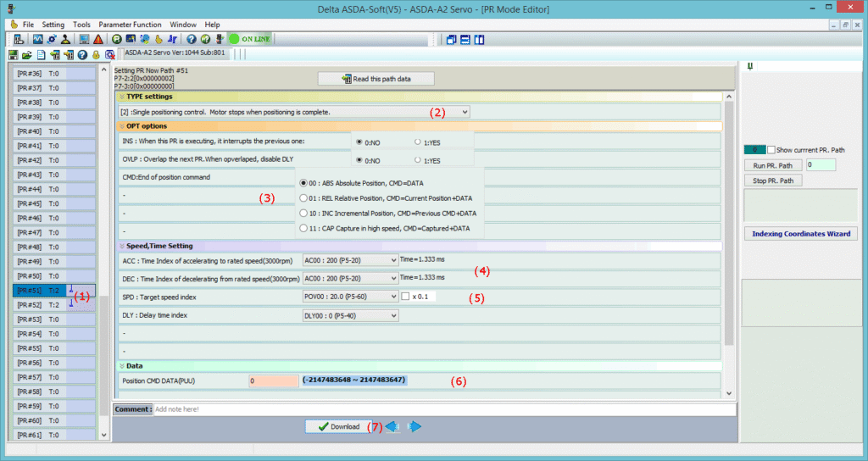Image resolution: width=868 pixels, height=461 pixels.
Task: Click the PR list scroll down arrow
Action: [103, 435]
